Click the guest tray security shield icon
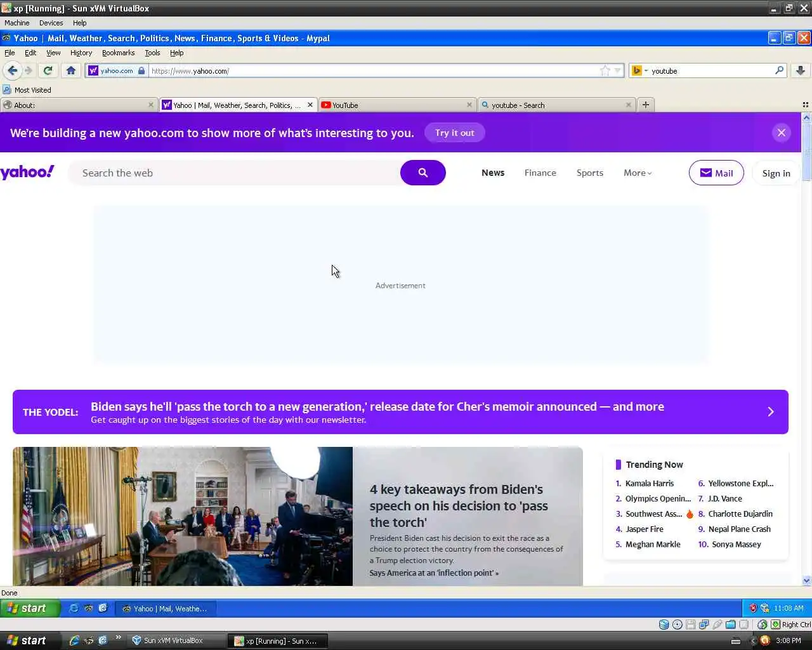The image size is (812, 650). pos(753,608)
